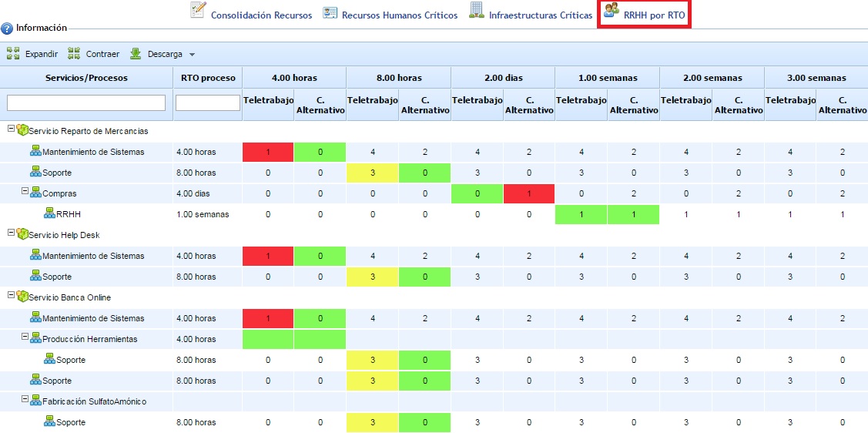Open the Infraestructuras Críticas tab
Viewport: 868px width, 433px height.
pyautogui.click(x=541, y=15)
